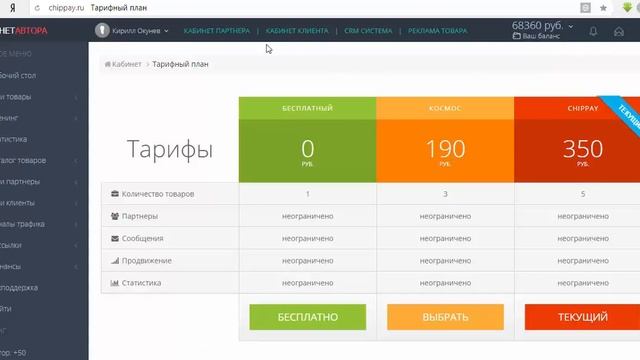
Task: Click the Yandex browser logo
Action: tap(13, 8)
